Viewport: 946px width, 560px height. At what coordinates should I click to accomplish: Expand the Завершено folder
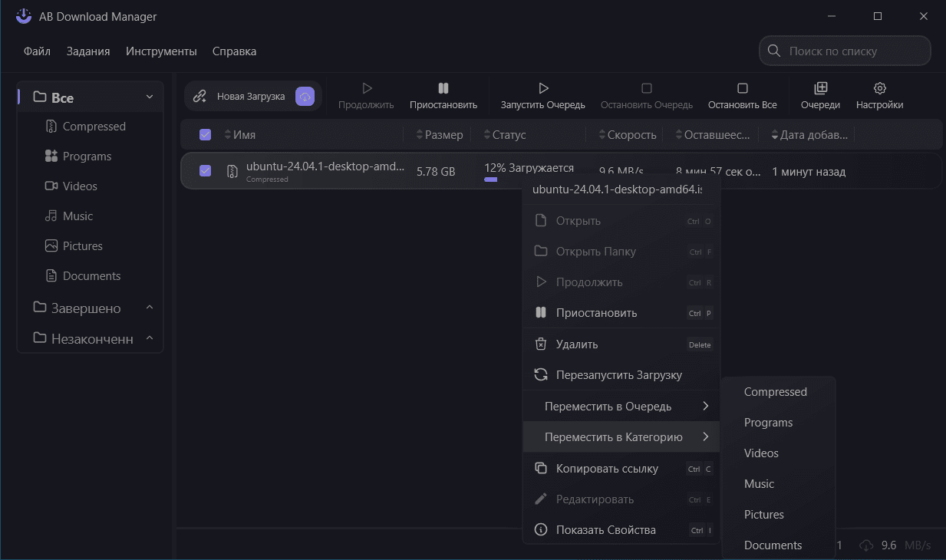point(150,308)
